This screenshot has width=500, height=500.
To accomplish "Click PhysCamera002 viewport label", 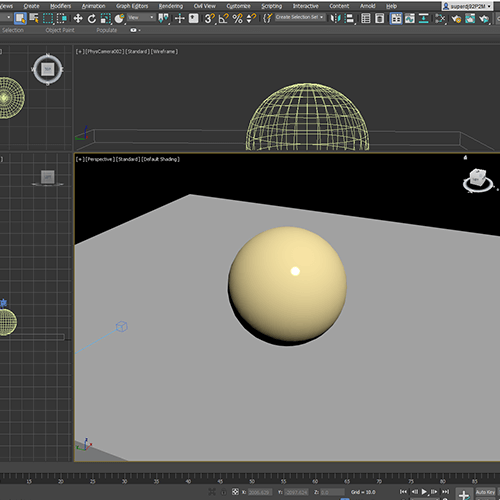I will pos(105,51).
